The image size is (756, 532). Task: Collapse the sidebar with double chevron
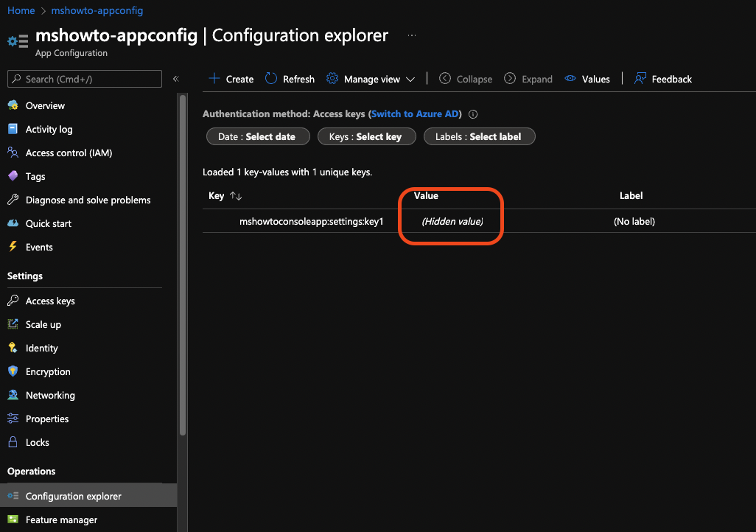tap(176, 79)
